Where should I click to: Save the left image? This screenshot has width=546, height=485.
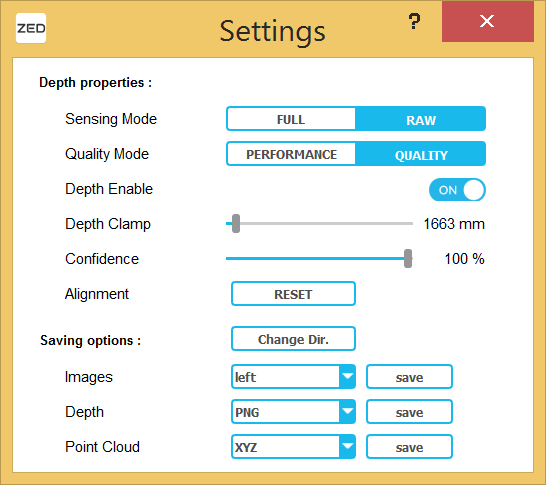click(409, 377)
